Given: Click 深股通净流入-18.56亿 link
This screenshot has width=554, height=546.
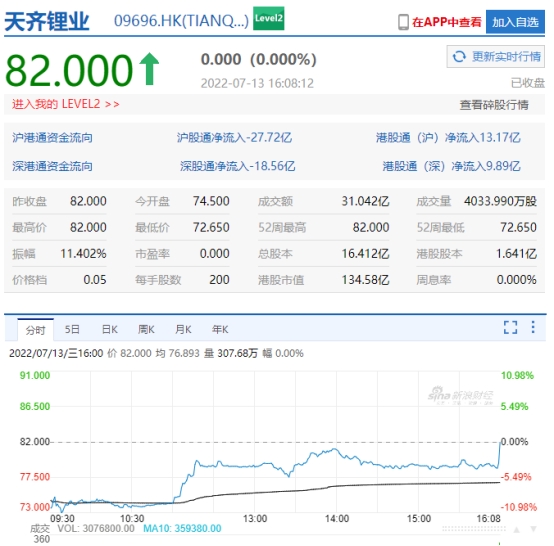Looking at the screenshot, I should coord(237,166).
